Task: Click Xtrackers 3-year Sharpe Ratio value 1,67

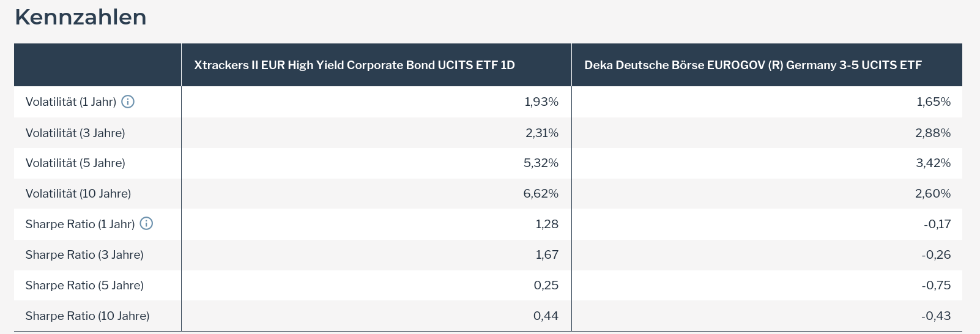Action: (547, 255)
